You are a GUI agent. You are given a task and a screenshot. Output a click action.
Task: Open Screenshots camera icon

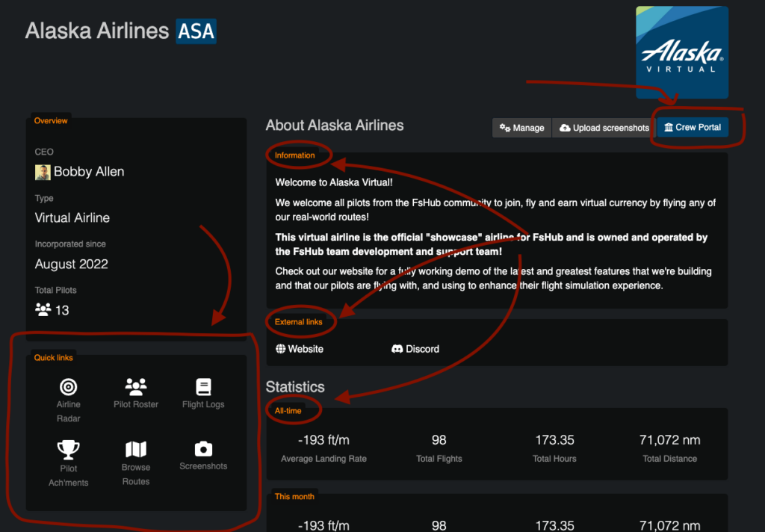click(x=203, y=448)
